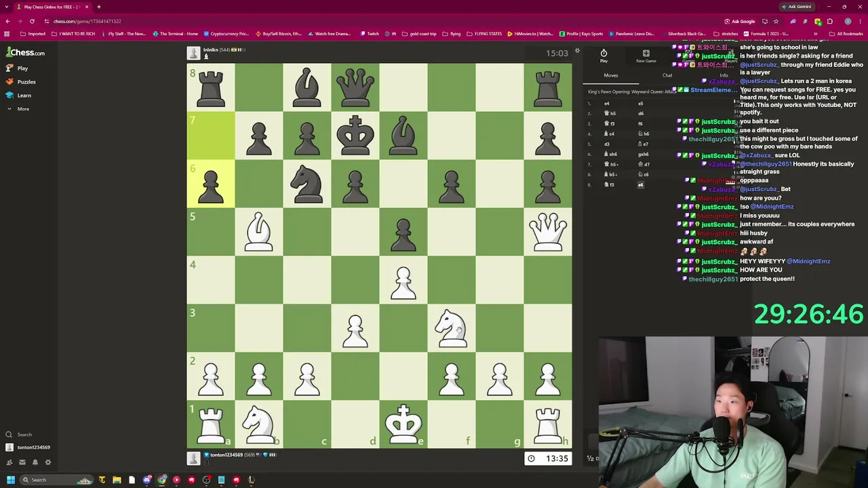Click the tonton1234569 avatar below the board
868x488 pixels.
click(193, 458)
